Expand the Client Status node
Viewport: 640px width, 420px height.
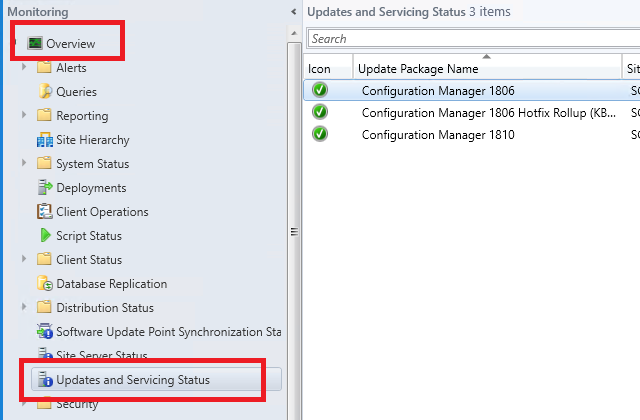(24, 259)
